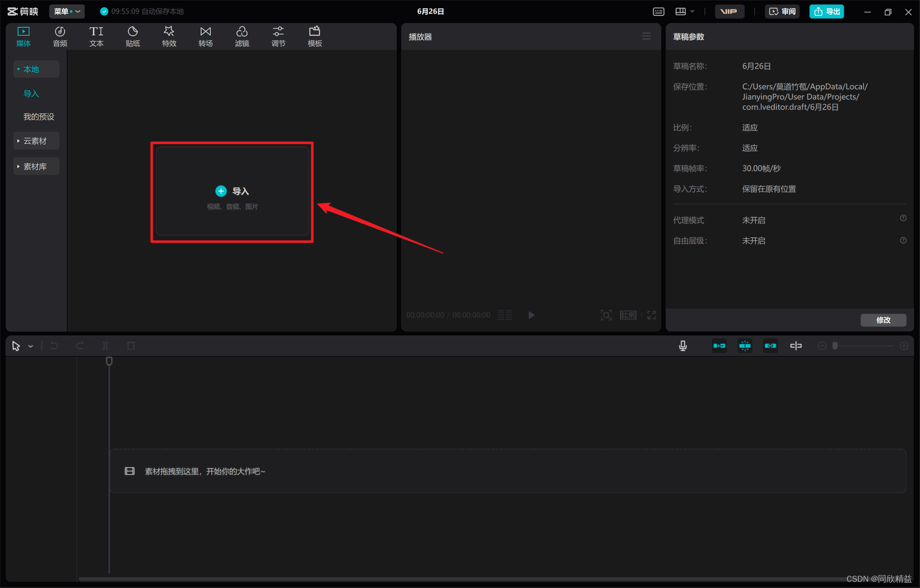This screenshot has width=920, height=588.
Task: Switch to the 特效 effects tab
Action: (x=169, y=36)
